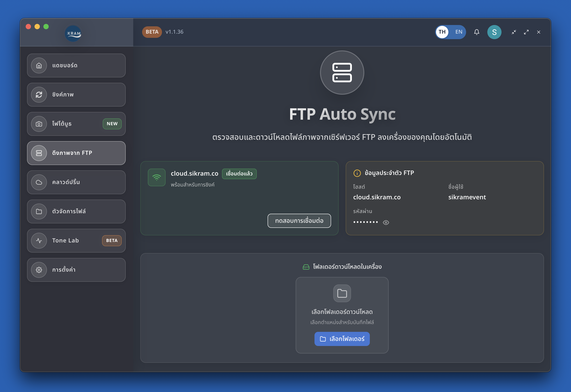Open the แดชบอร์ด dashboard icon
571x392 pixels.
(39, 65)
